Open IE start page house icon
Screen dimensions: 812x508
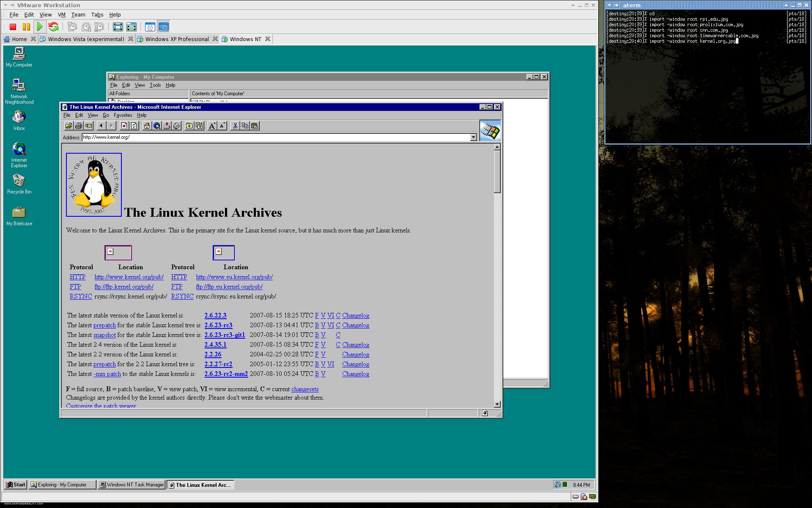pyautogui.click(x=147, y=126)
